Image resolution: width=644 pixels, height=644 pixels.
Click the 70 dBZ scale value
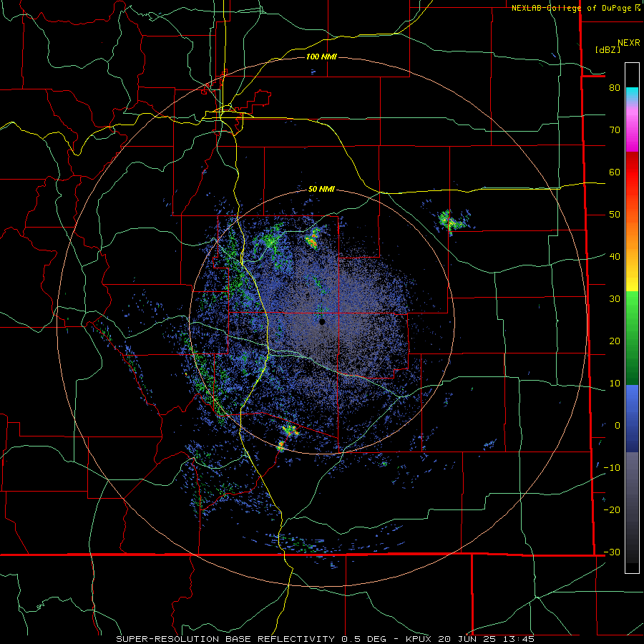615,130
